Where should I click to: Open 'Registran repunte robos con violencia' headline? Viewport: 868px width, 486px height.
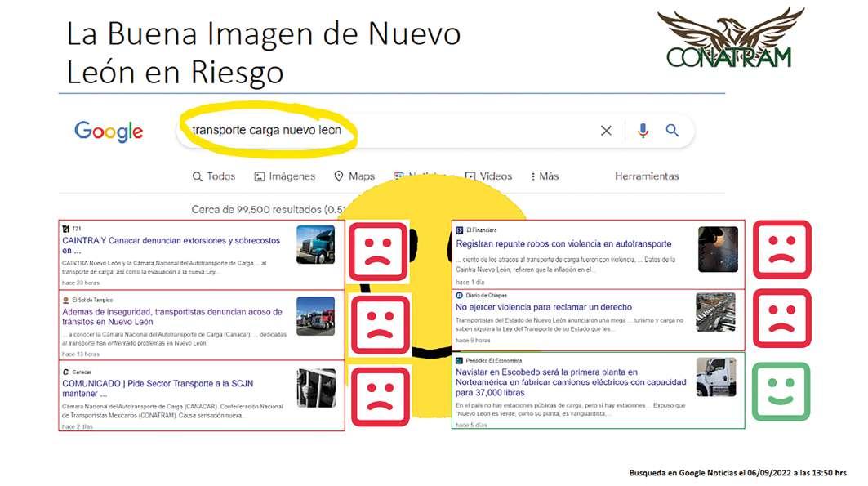pyautogui.click(x=563, y=243)
